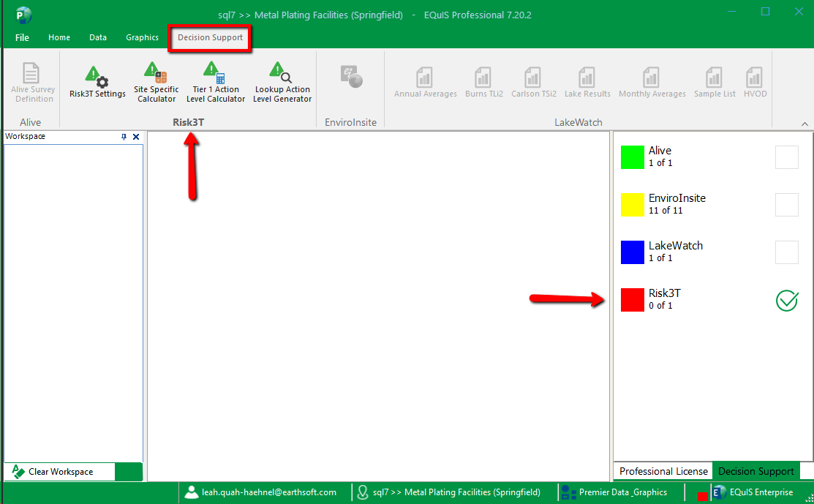Screen dimensions: 814x504
Task: Click the green Alive color swatch
Action: pyautogui.click(x=633, y=157)
